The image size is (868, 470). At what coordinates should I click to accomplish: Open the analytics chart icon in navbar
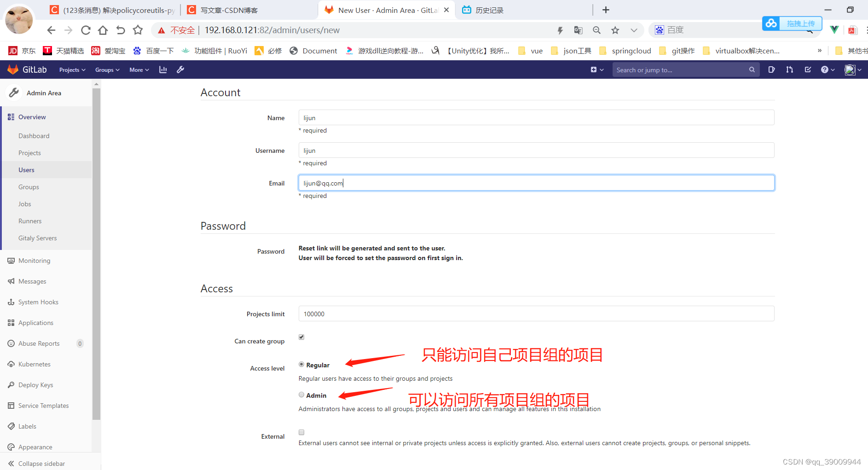point(163,70)
